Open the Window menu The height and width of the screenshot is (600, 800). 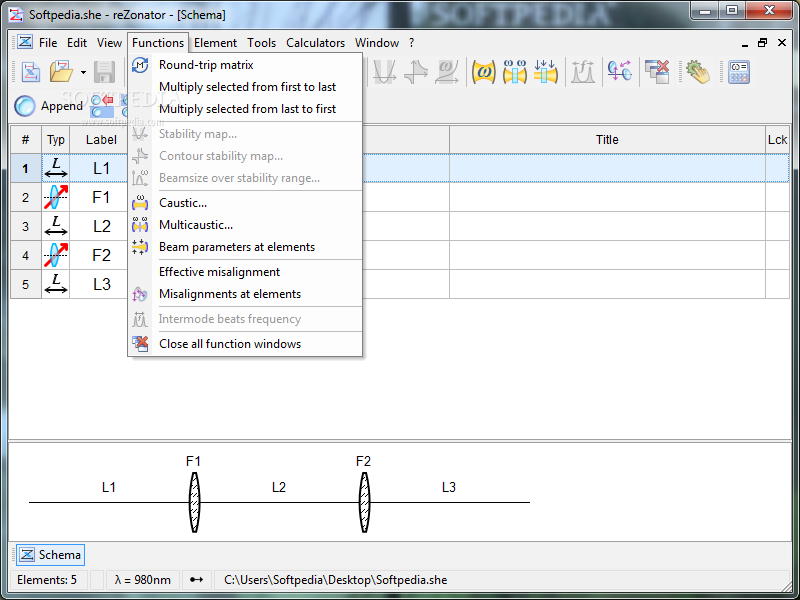(377, 43)
